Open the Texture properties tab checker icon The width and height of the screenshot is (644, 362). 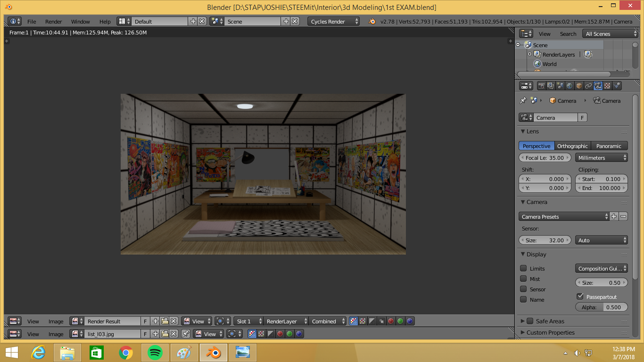coord(607,86)
